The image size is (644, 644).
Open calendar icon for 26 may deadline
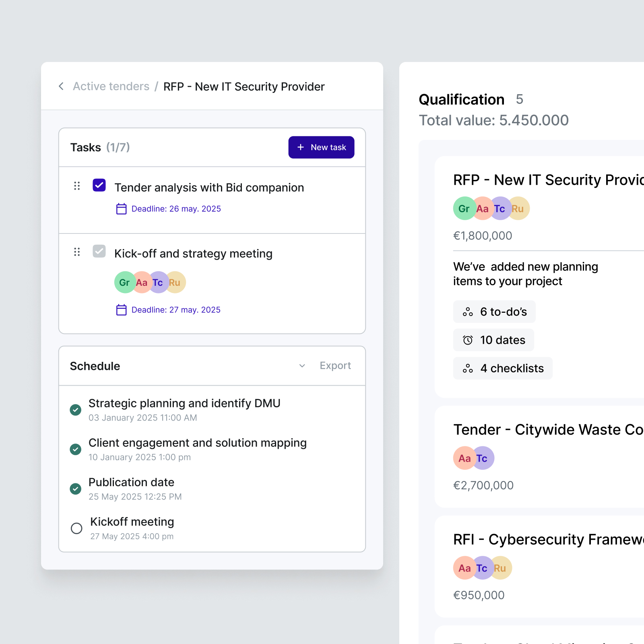coord(121,209)
